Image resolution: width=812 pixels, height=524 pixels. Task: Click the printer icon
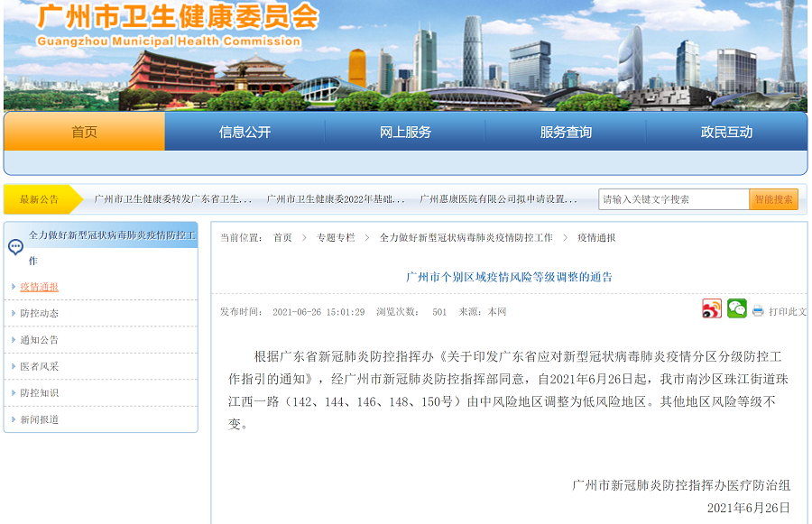tap(758, 311)
